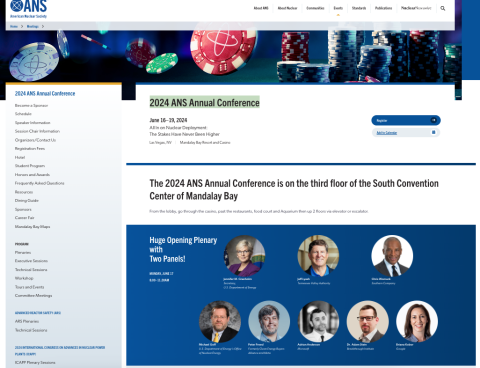This screenshot has height=368, width=480.
Task: Click the highlighted 2024 ANS Annual Conference title
Action: point(204,103)
